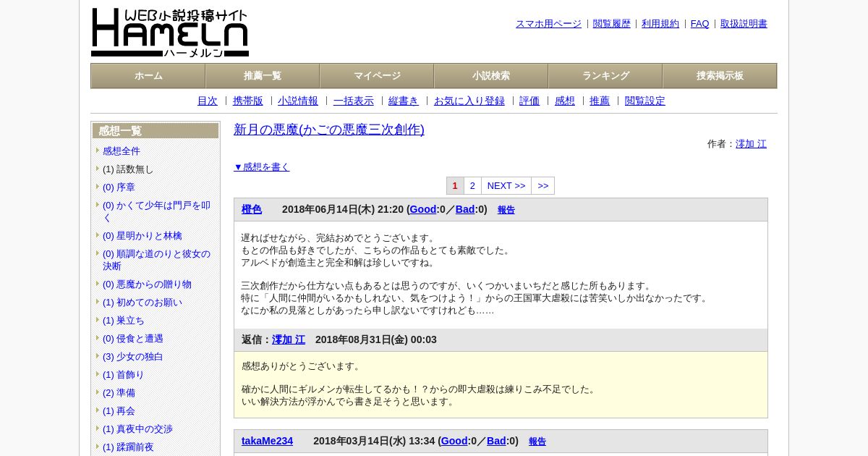Open the 閲覧履歴 link
The width and height of the screenshot is (868, 456).
612,24
